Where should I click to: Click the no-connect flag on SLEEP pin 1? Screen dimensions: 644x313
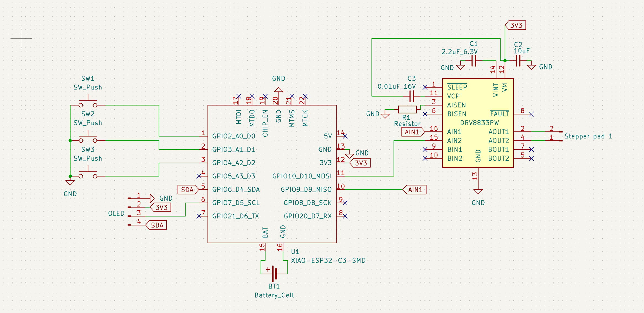[425, 87]
